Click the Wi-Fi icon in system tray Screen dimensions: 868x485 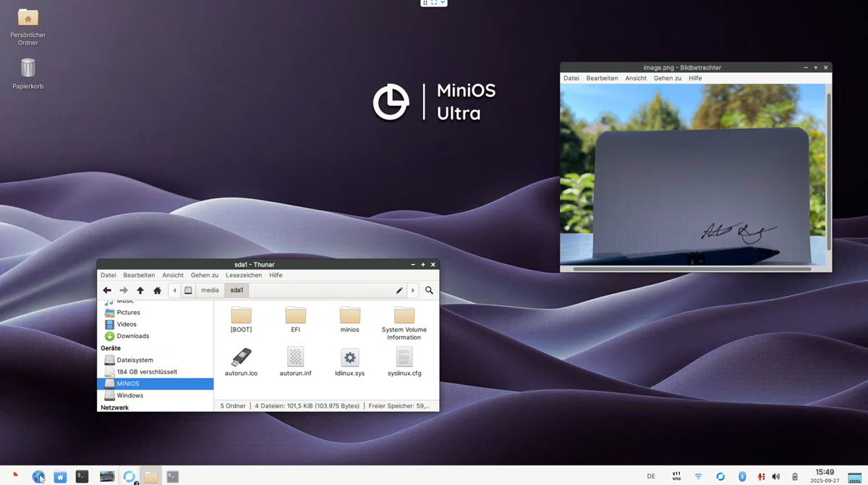click(698, 476)
